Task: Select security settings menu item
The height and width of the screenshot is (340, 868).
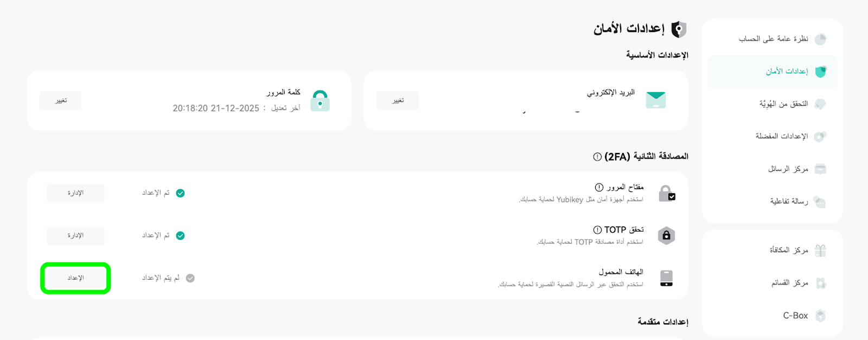Action: 773,72
